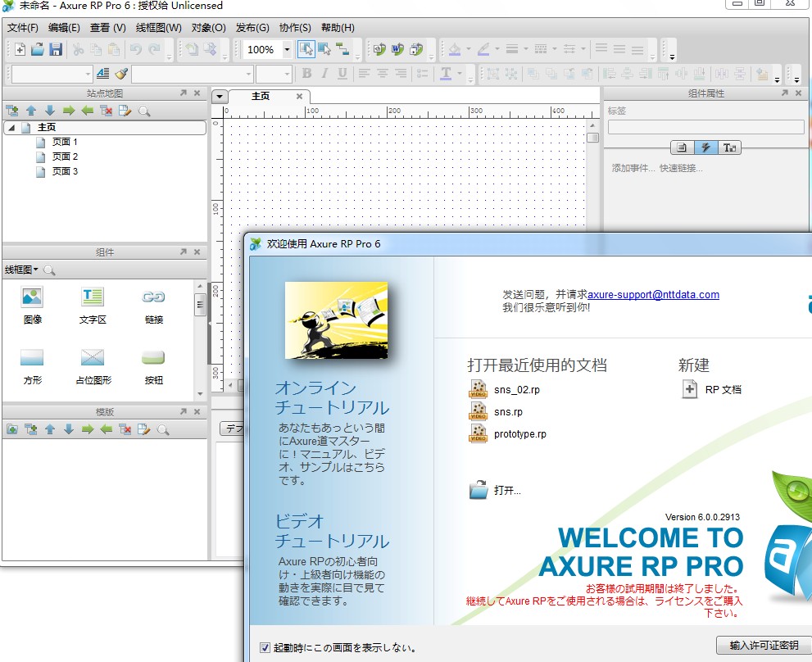Screen dimensions: 812x662
Task: Click the Undo arrow icon
Action: [x=136, y=50]
